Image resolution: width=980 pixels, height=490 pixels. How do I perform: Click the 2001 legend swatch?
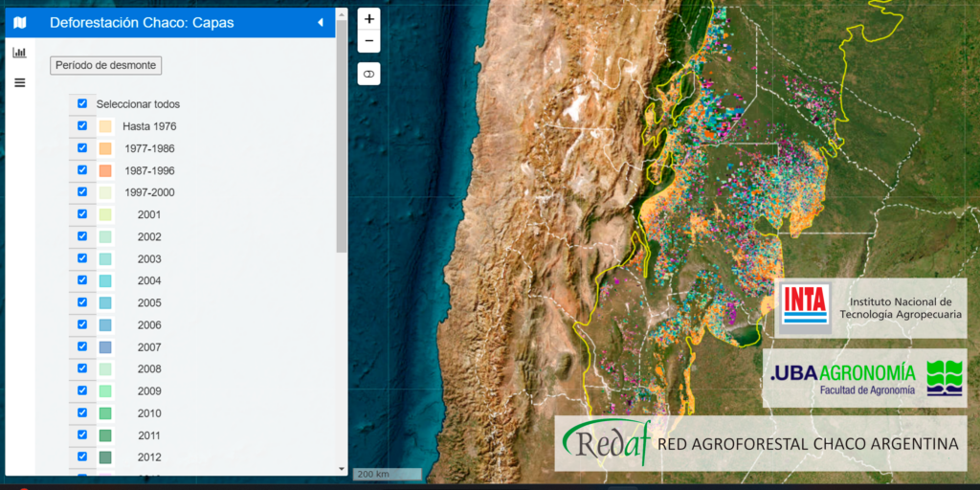(x=105, y=214)
